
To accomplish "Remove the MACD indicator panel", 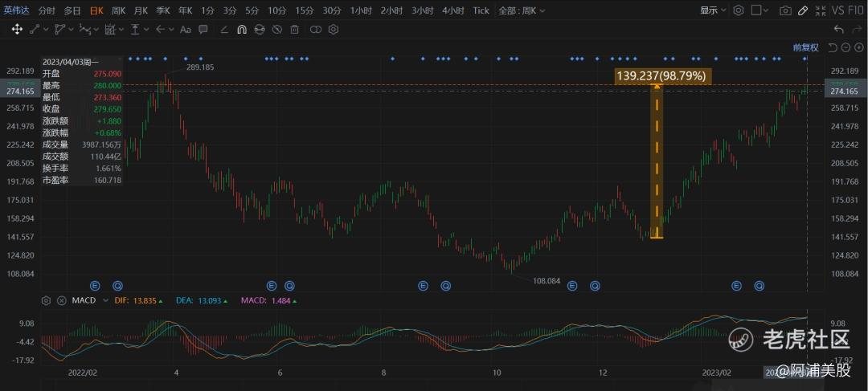I will 60,300.
